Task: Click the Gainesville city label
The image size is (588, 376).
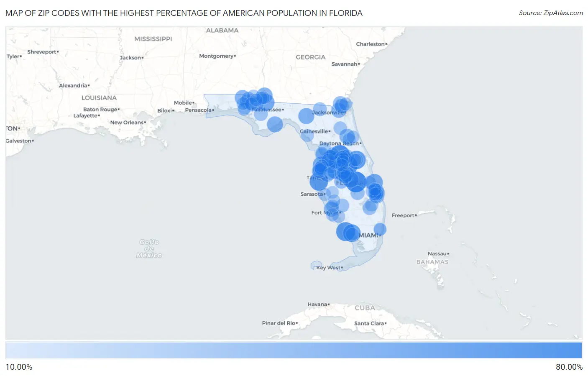Action: pos(314,131)
